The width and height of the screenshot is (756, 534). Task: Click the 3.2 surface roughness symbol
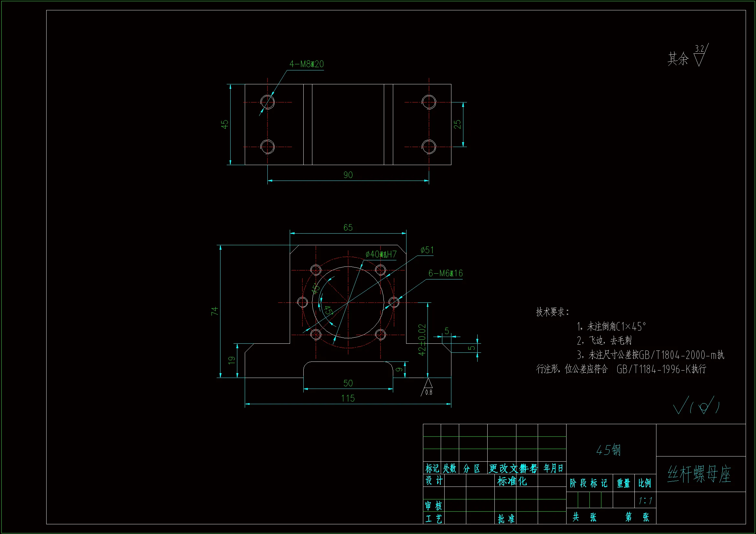700,56
